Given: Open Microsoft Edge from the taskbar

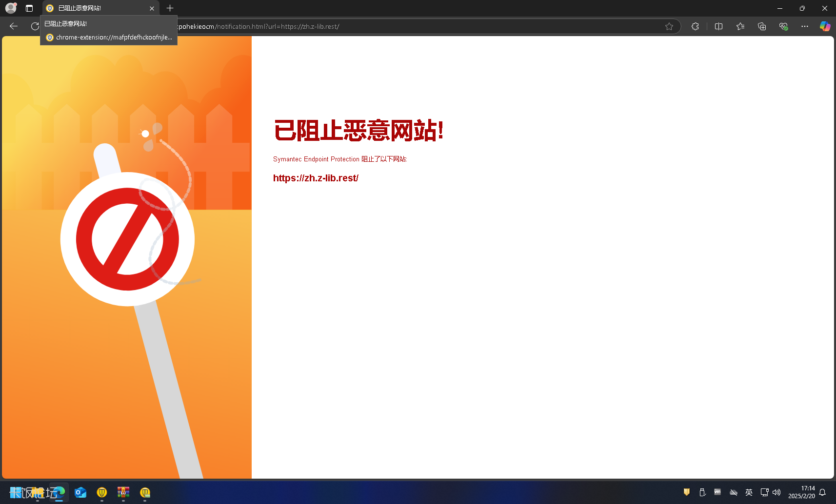Looking at the screenshot, I should 59,492.
